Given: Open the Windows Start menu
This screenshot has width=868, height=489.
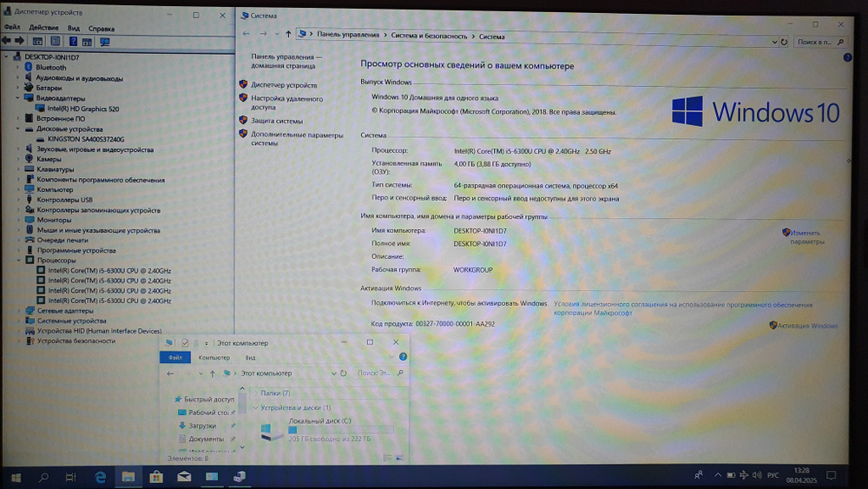Looking at the screenshot, I should [16, 477].
